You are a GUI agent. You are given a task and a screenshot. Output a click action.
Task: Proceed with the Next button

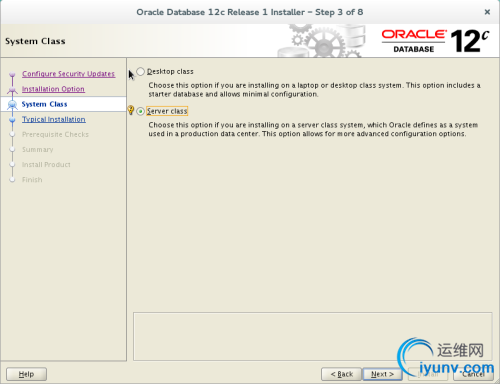[382, 374]
